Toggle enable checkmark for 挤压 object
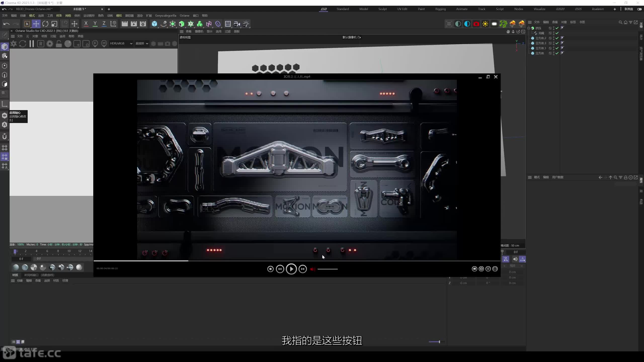The width and height of the screenshot is (644, 362). tap(557, 28)
